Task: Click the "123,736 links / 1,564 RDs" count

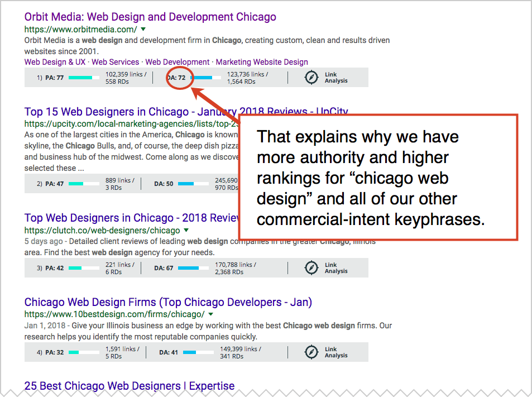Action: pos(248,78)
